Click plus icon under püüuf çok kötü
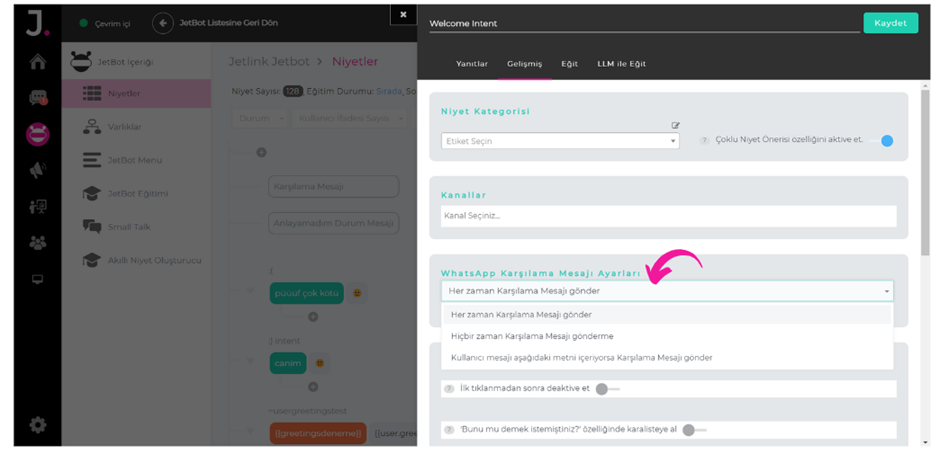Screen dimensions: 940x454 pyautogui.click(x=313, y=317)
